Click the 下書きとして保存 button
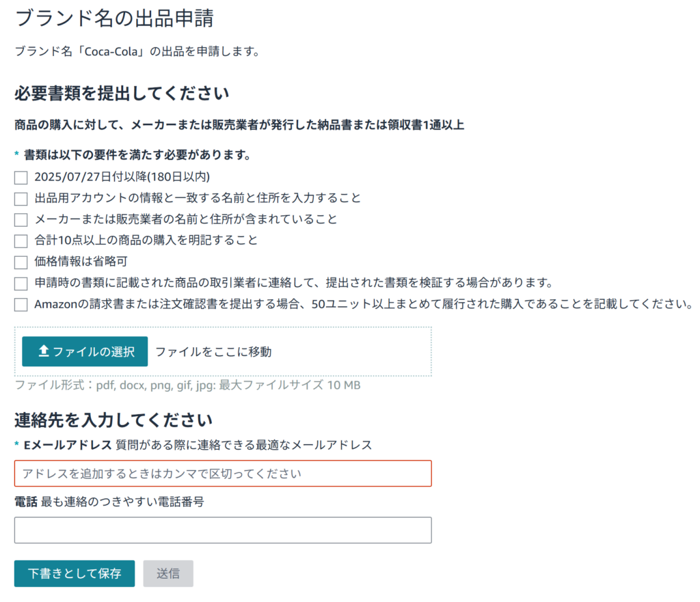 point(74,573)
